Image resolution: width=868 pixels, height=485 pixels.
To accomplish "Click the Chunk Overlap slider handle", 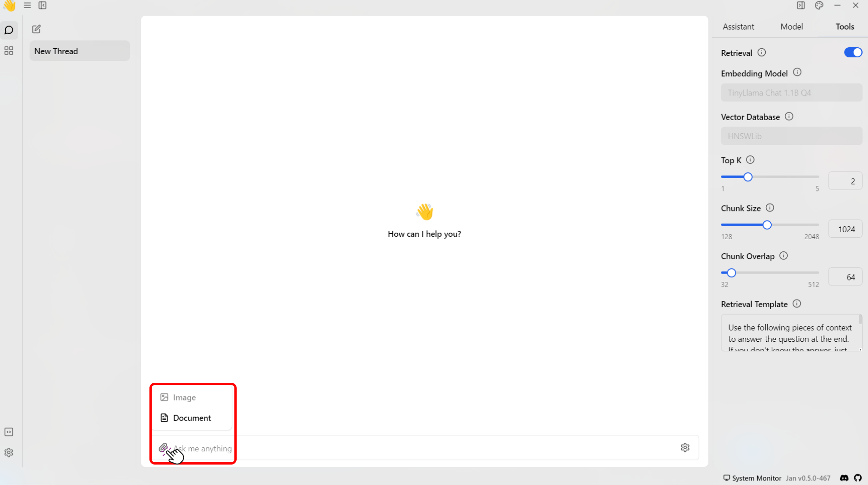I will click(731, 273).
